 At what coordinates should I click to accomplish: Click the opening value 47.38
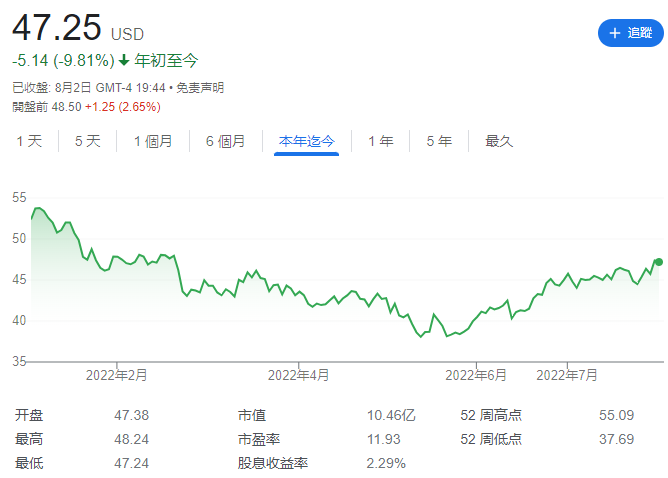132,415
